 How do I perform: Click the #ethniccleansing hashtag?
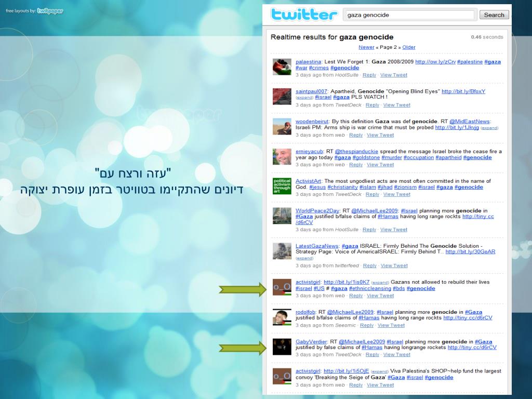coord(370,288)
